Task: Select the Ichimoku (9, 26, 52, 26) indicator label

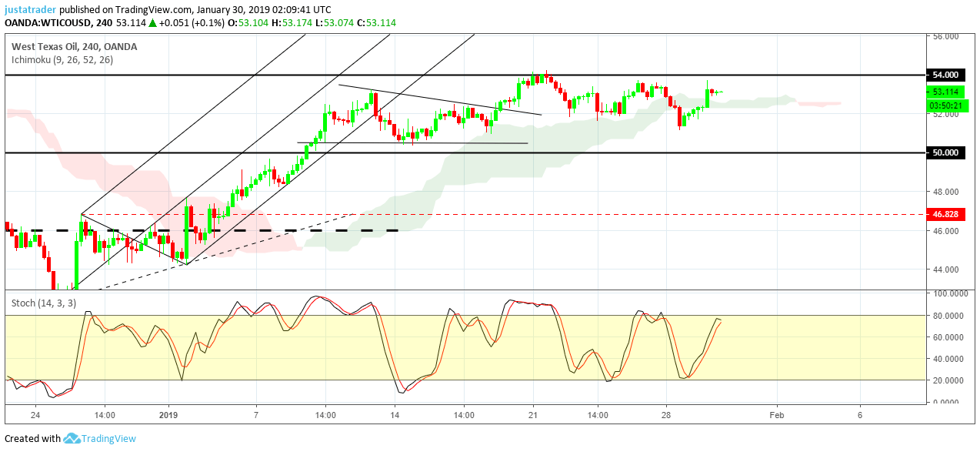Action: coord(62,59)
